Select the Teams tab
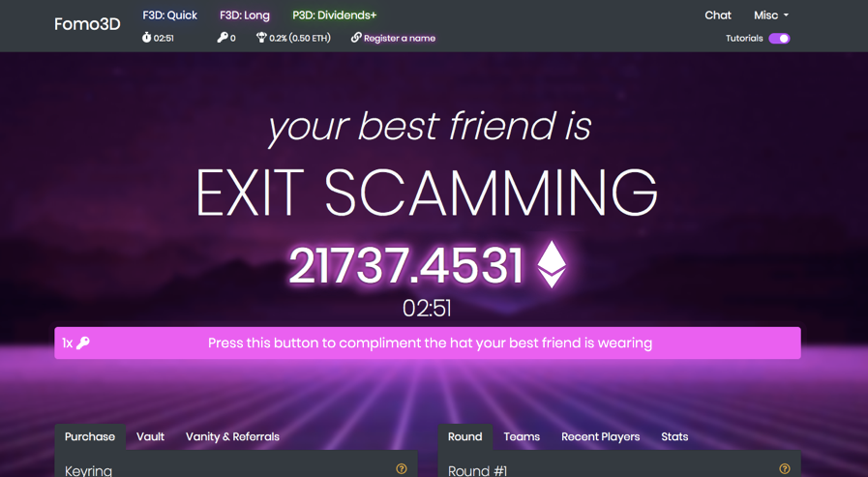 522,436
